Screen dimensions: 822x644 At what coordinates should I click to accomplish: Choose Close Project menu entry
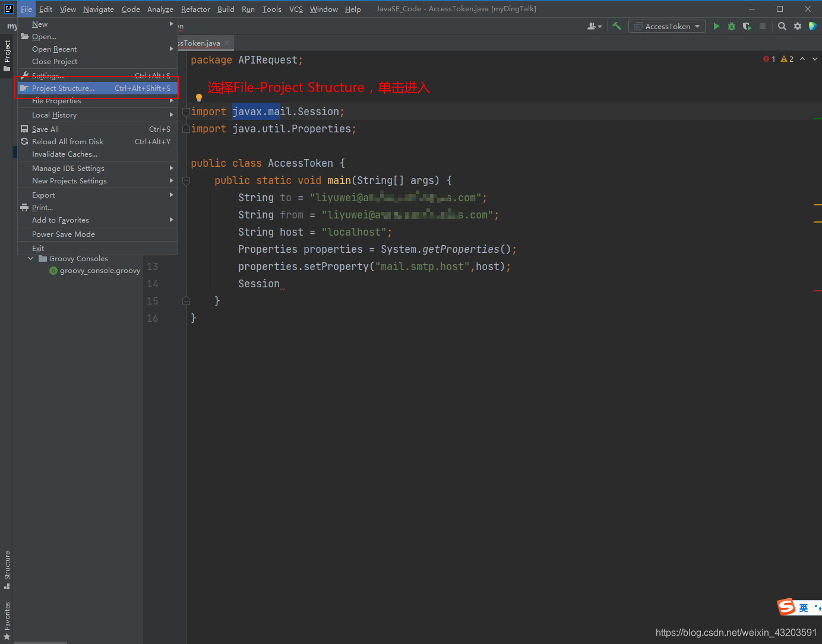[98, 62]
